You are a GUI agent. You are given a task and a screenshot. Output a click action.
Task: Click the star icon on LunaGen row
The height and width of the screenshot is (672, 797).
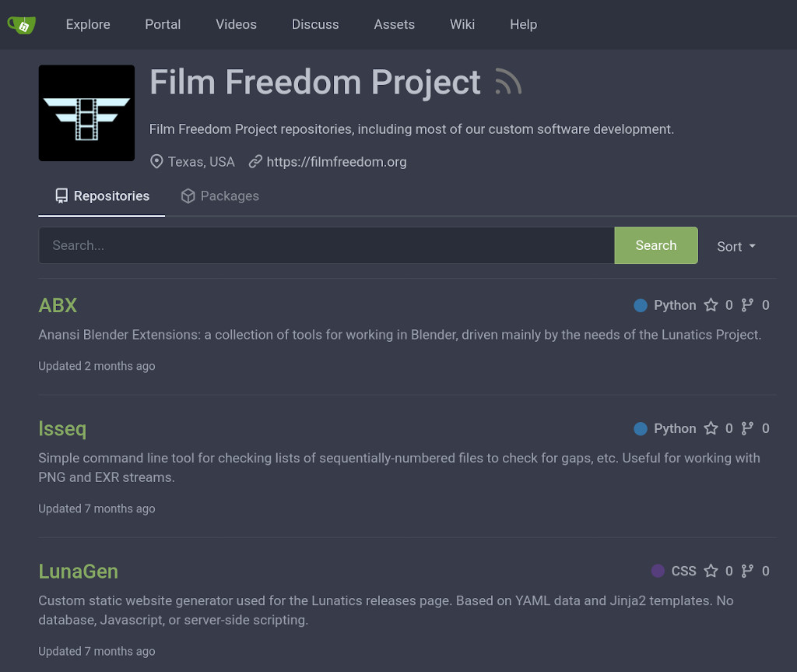[711, 571]
